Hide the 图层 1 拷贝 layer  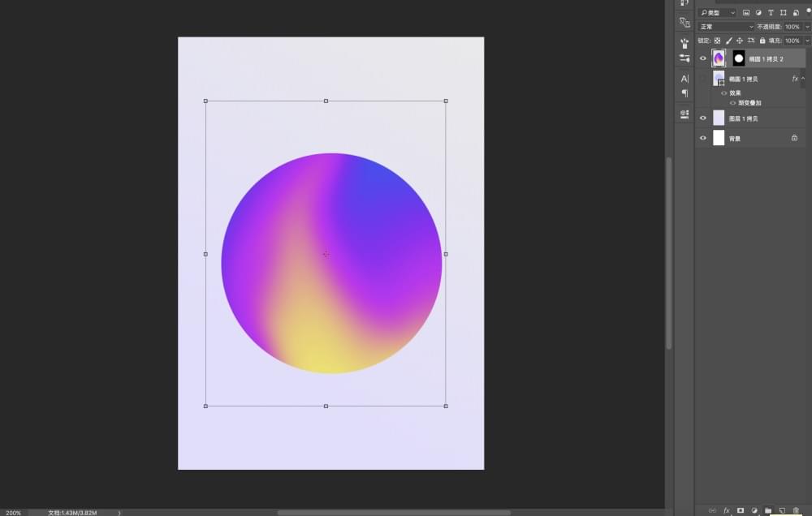point(702,118)
